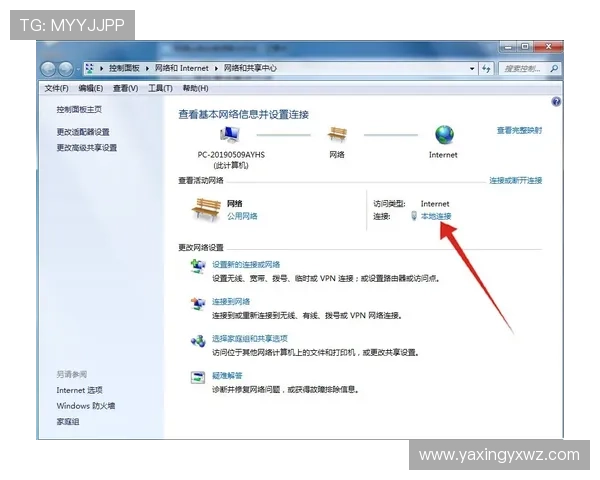Click the 查看基本网络信息并设置连接 heading

244,114
